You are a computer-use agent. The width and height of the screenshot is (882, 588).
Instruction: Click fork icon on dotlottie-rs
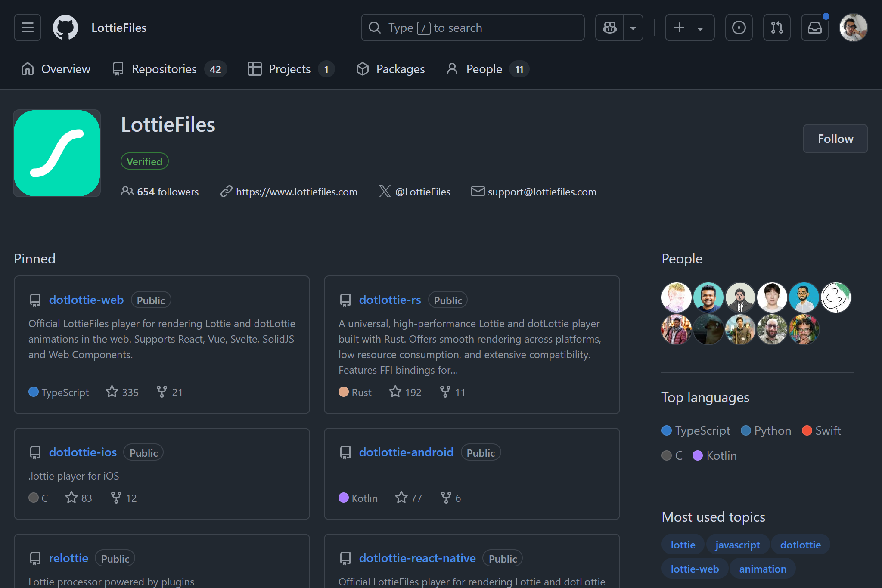point(445,392)
